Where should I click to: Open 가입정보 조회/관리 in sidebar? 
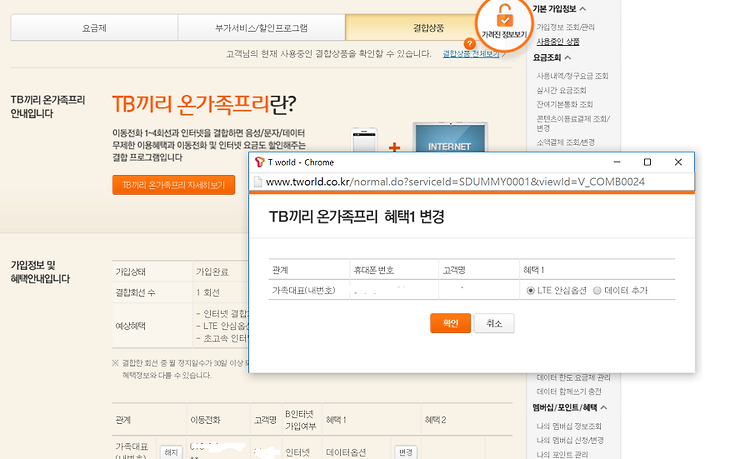[565, 27]
